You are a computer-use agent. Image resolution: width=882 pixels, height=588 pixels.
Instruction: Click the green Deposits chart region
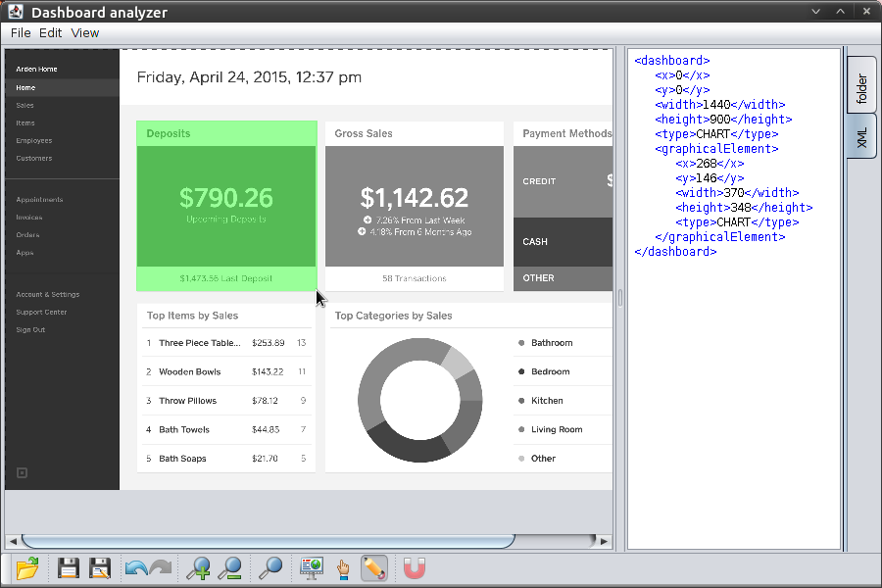[x=226, y=206]
